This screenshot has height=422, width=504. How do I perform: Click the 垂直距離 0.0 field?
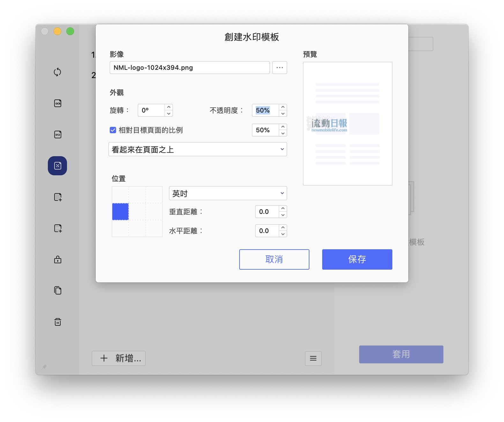[x=267, y=212]
